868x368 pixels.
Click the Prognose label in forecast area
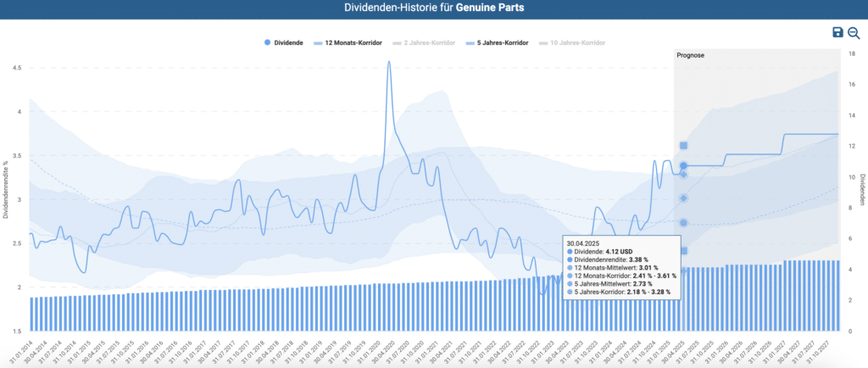point(690,56)
